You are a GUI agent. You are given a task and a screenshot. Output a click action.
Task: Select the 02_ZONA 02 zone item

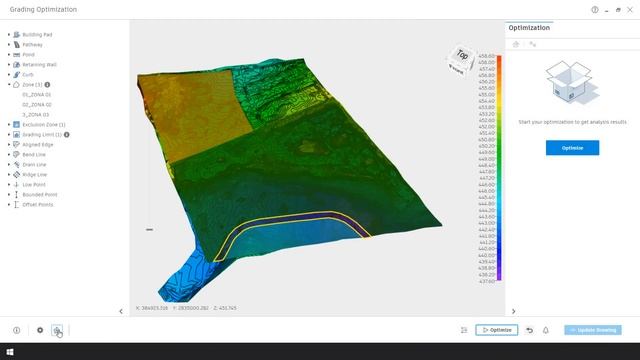[37, 104]
